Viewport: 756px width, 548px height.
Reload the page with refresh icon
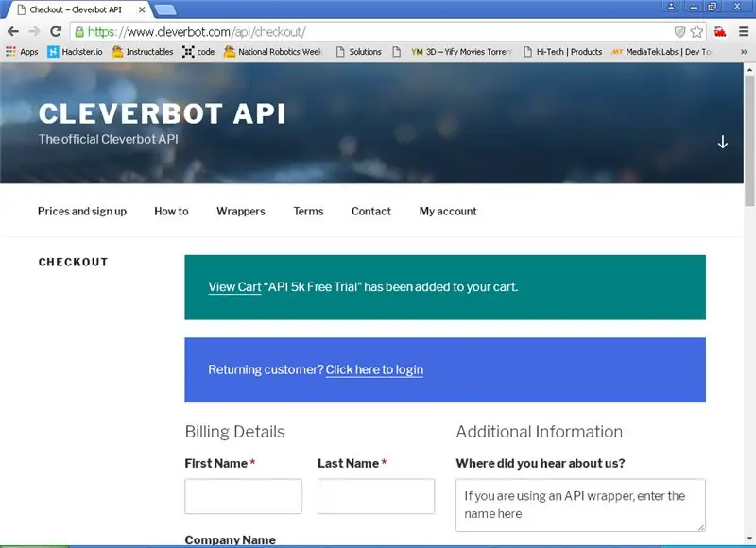click(x=56, y=32)
